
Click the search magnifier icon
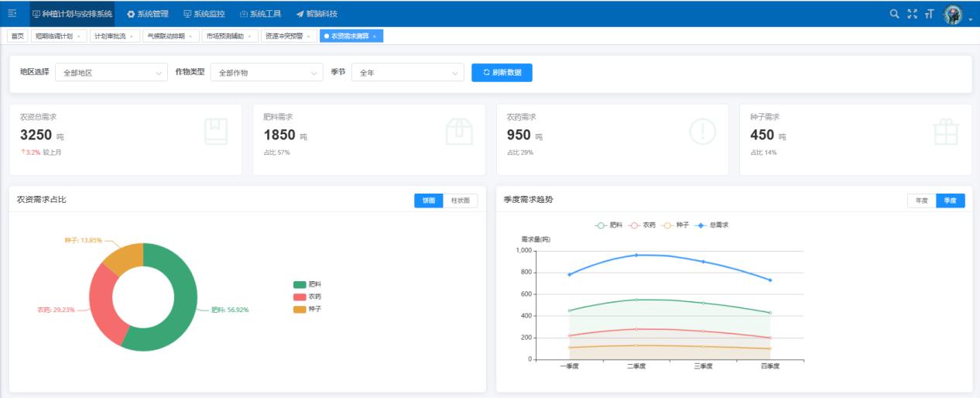894,14
